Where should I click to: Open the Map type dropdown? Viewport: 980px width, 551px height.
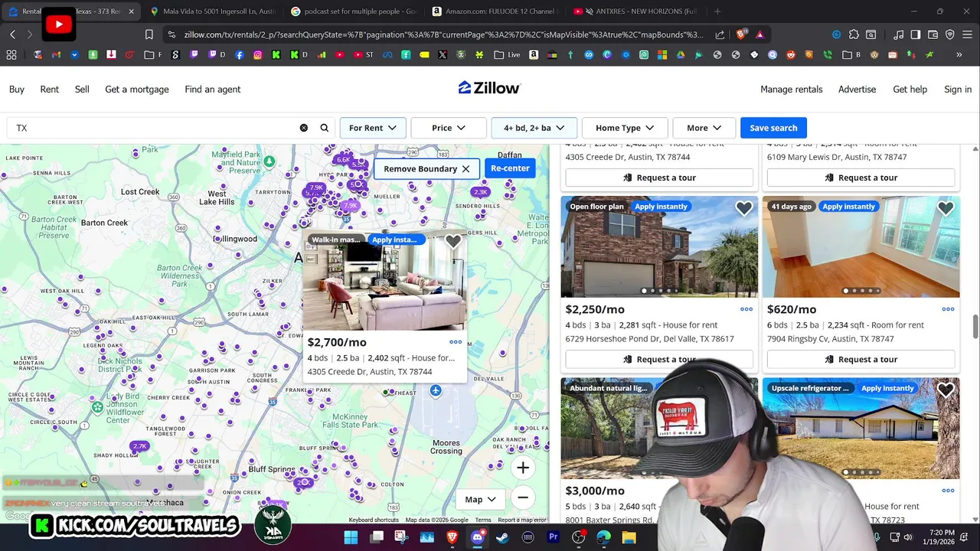coord(480,499)
